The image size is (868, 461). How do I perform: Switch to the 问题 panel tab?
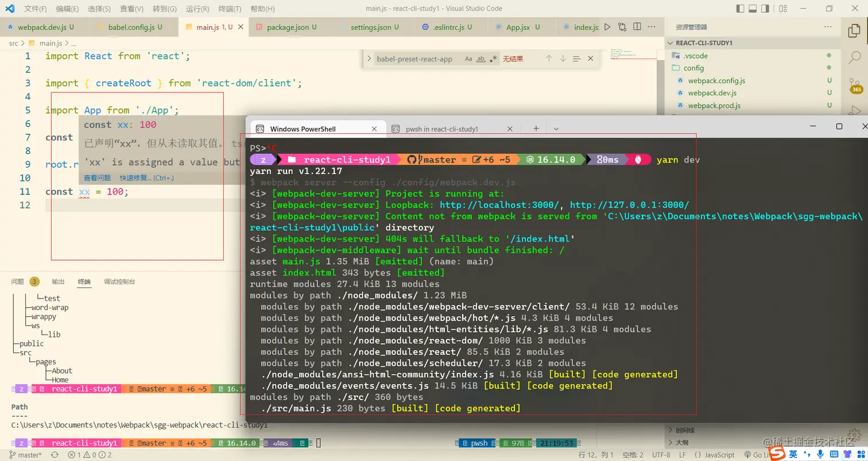(x=25, y=281)
